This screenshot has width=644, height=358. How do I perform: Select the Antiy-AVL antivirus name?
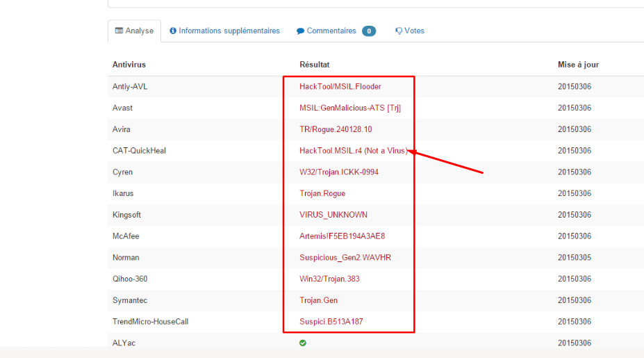[x=130, y=87]
